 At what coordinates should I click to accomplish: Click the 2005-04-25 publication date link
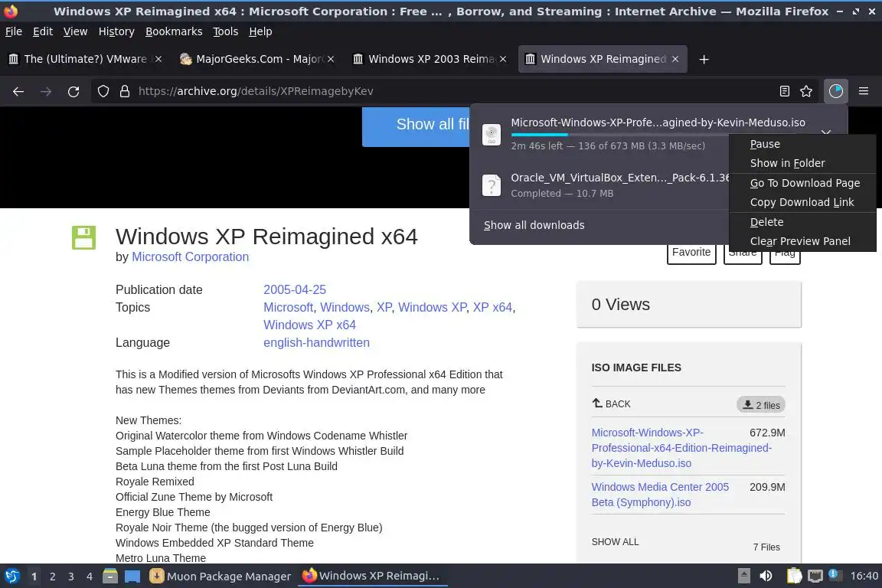coord(295,289)
